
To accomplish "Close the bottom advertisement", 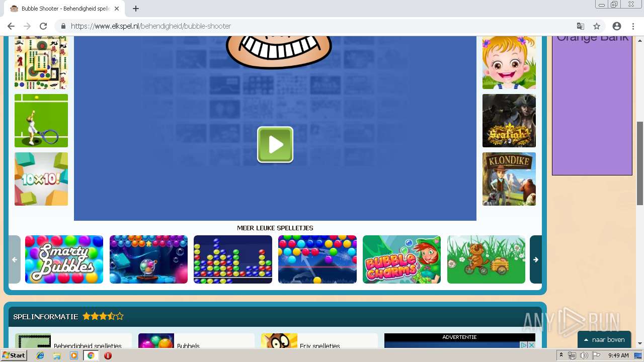I will click(x=531, y=345).
